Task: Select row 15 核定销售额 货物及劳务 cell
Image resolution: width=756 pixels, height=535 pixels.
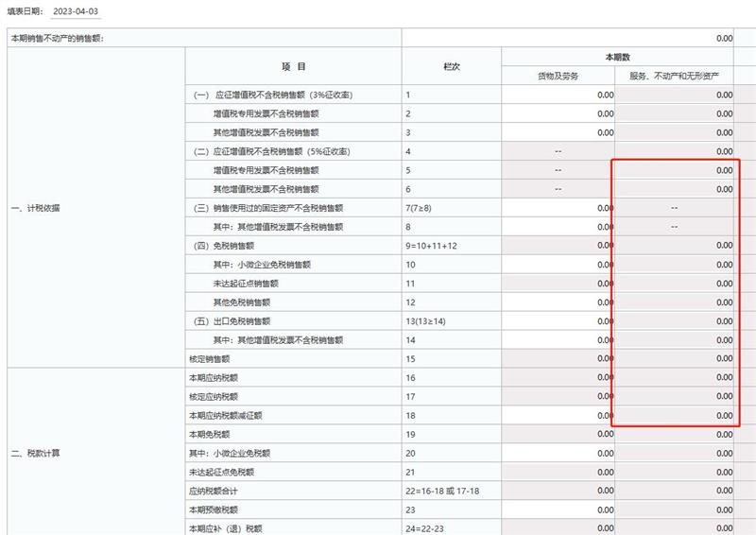Action: [x=558, y=358]
